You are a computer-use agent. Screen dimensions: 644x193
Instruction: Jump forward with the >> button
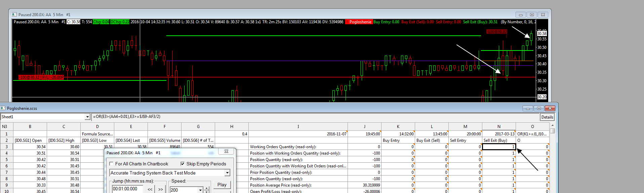[161, 189]
